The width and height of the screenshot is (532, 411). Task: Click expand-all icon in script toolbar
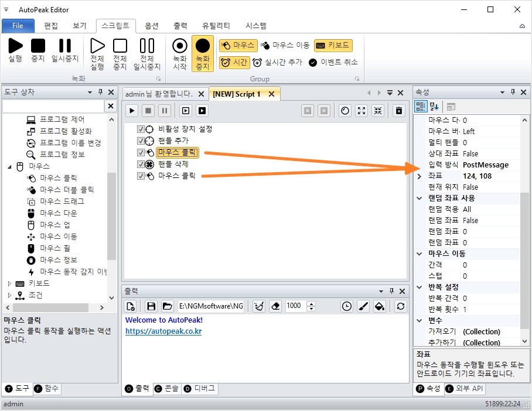pos(362,111)
